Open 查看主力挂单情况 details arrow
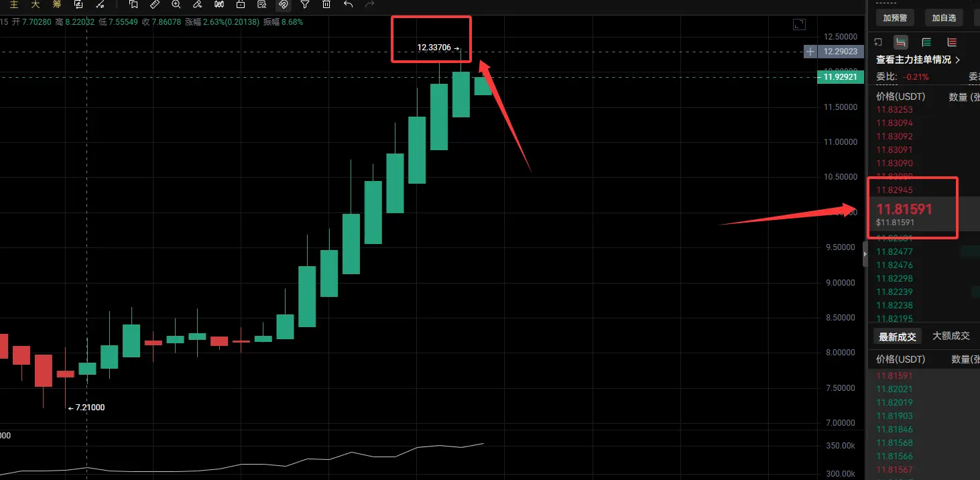 957,60
